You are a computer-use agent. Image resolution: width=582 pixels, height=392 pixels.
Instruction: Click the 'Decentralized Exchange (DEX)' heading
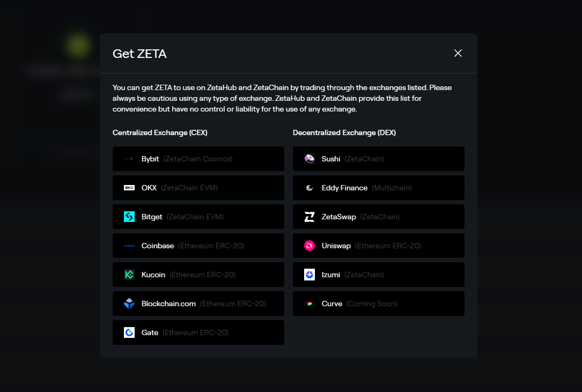344,132
